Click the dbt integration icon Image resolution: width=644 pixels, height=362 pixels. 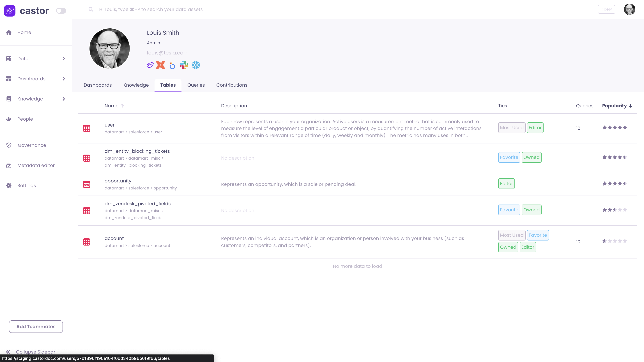click(160, 65)
